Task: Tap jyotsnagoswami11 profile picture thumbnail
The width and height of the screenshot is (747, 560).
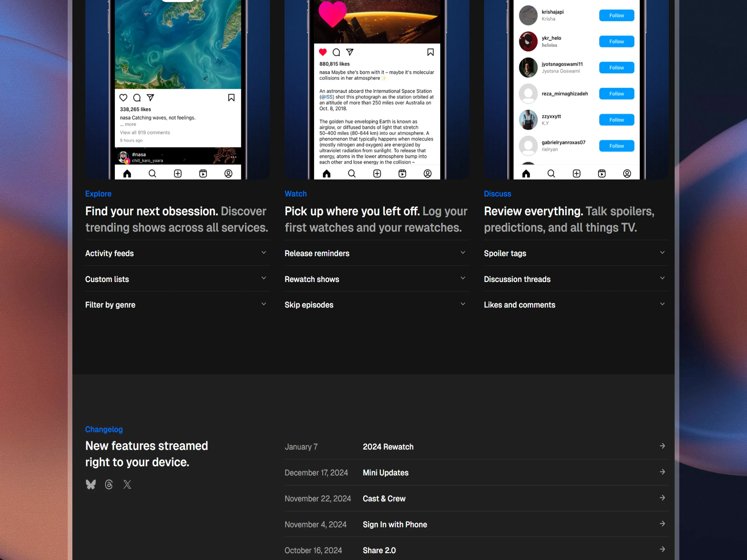Action: [x=528, y=67]
